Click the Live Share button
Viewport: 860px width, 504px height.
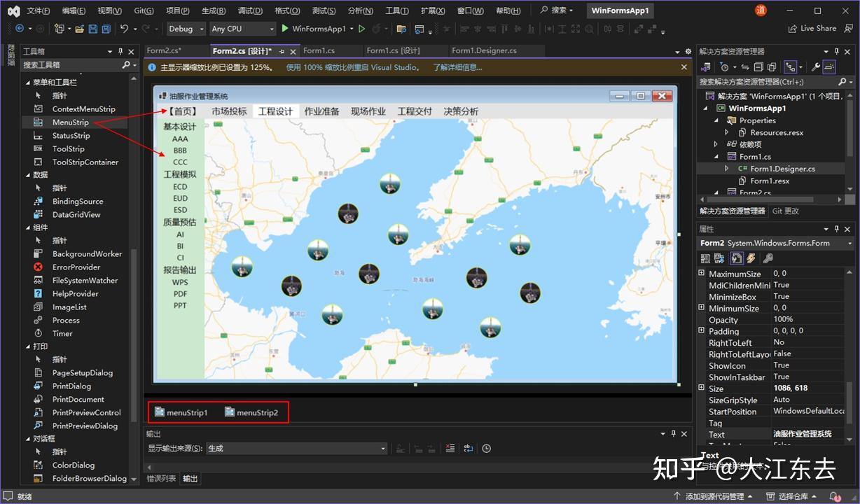[812, 29]
